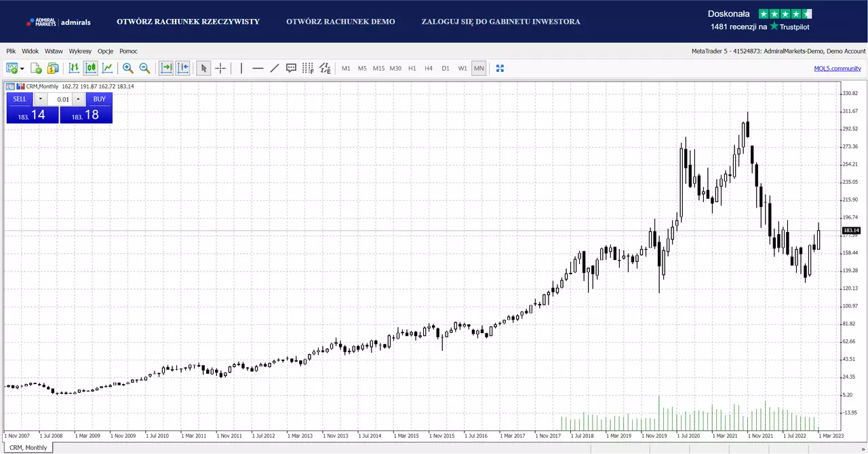Visit the MQL5.community link
The height and width of the screenshot is (454, 868).
pyautogui.click(x=837, y=69)
